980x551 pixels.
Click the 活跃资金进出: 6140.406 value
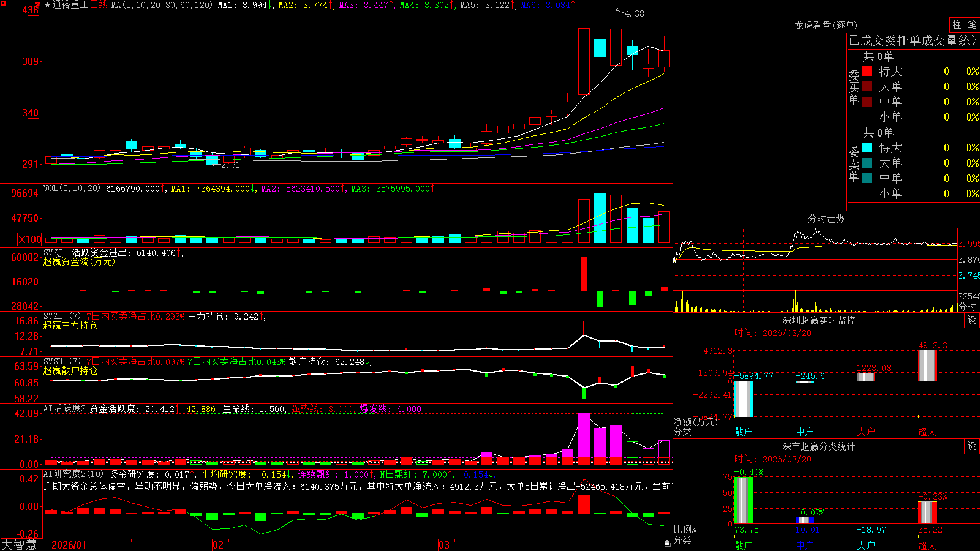click(124, 252)
